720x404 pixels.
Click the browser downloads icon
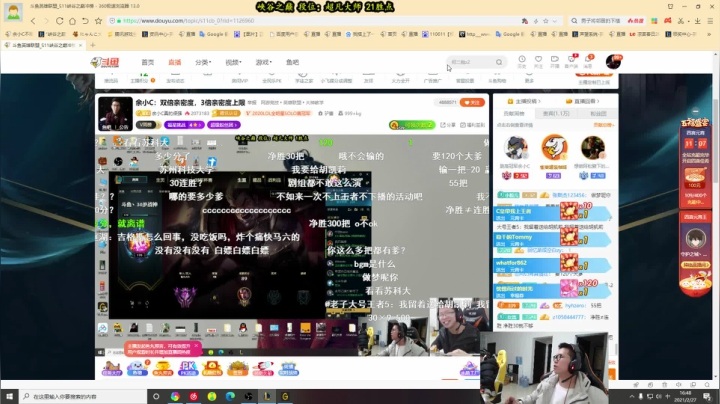pos(698,21)
